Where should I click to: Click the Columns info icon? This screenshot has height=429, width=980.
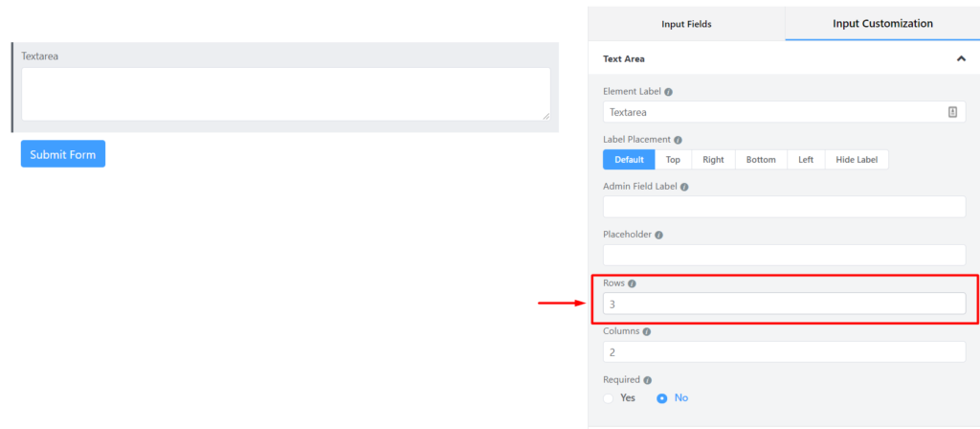tap(647, 332)
